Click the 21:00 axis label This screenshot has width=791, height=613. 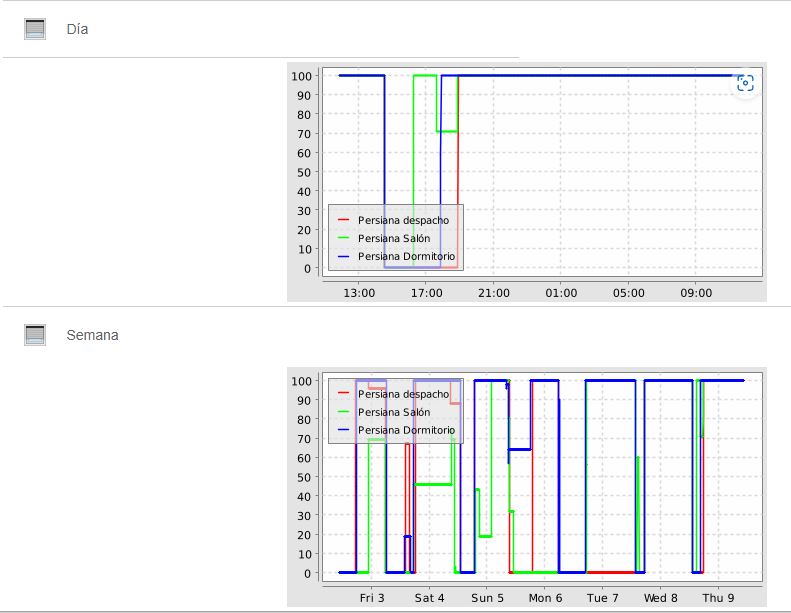tap(494, 293)
